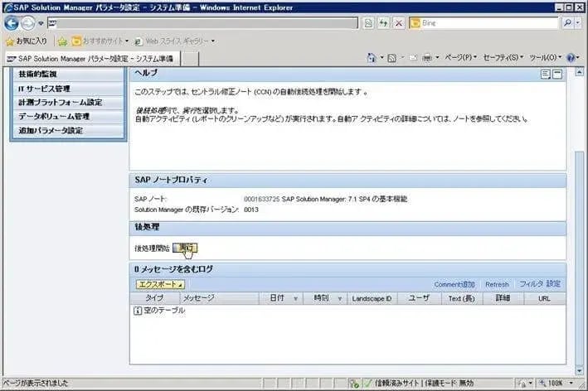Open the search provider dropdown arrow
The image size is (588, 391).
tap(578, 23)
